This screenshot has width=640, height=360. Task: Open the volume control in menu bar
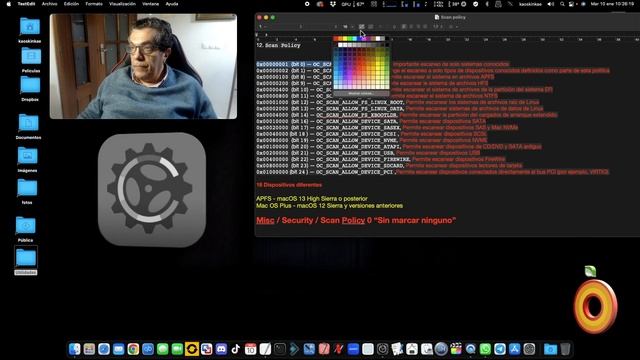click(x=551, y=4)
